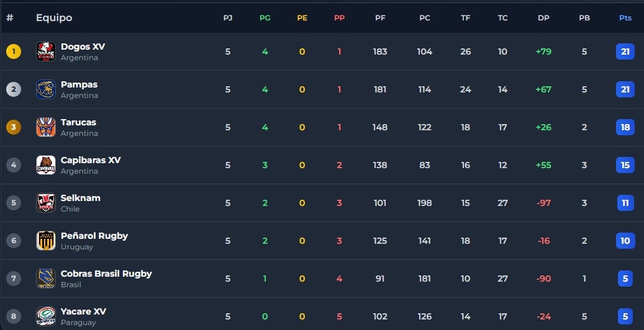
Task: Click the Equipo column header
Action: pos(54,18)
